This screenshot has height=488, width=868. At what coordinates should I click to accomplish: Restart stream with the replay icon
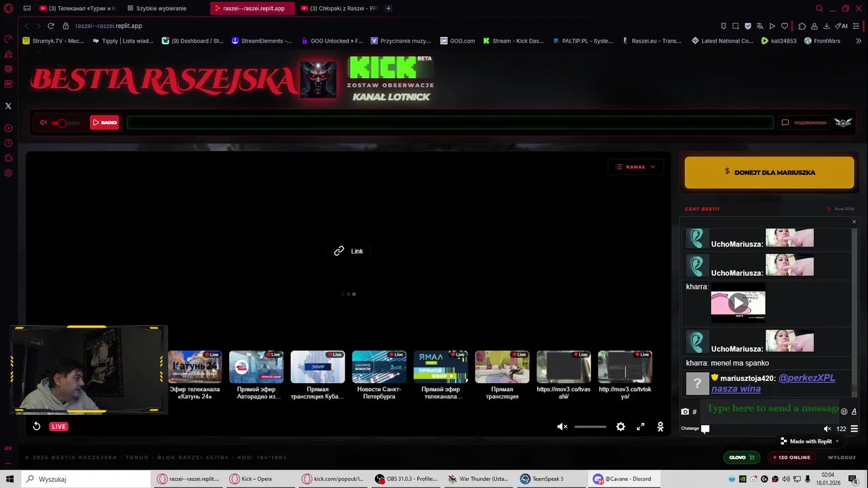point(37,426)
